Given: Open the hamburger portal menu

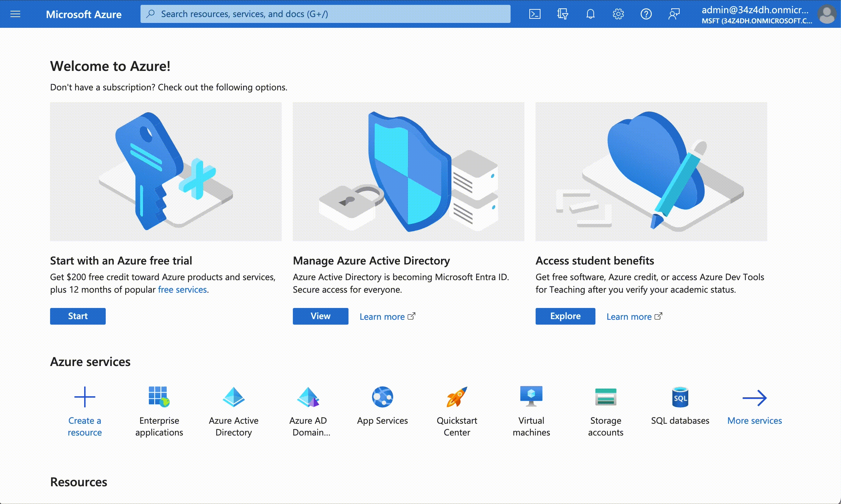Looking at the screenshot, I should [15, 14].
